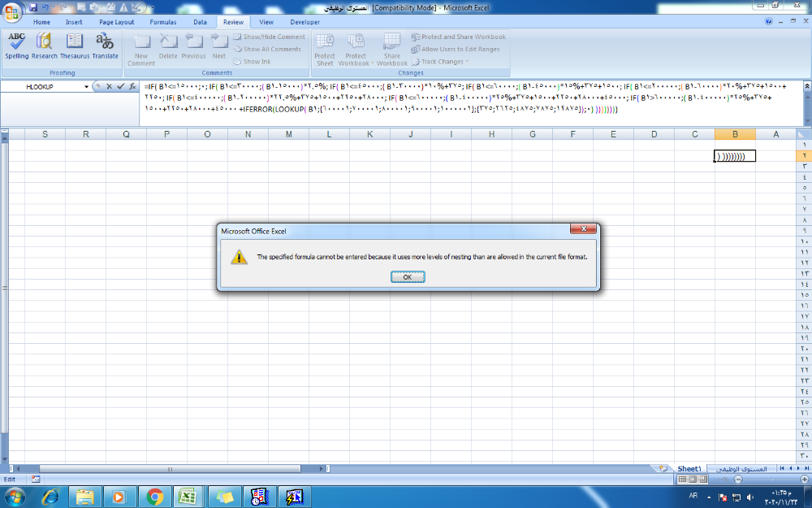Click the Excel taskbar icon
The image size is (812, 508).
(188, 497)
